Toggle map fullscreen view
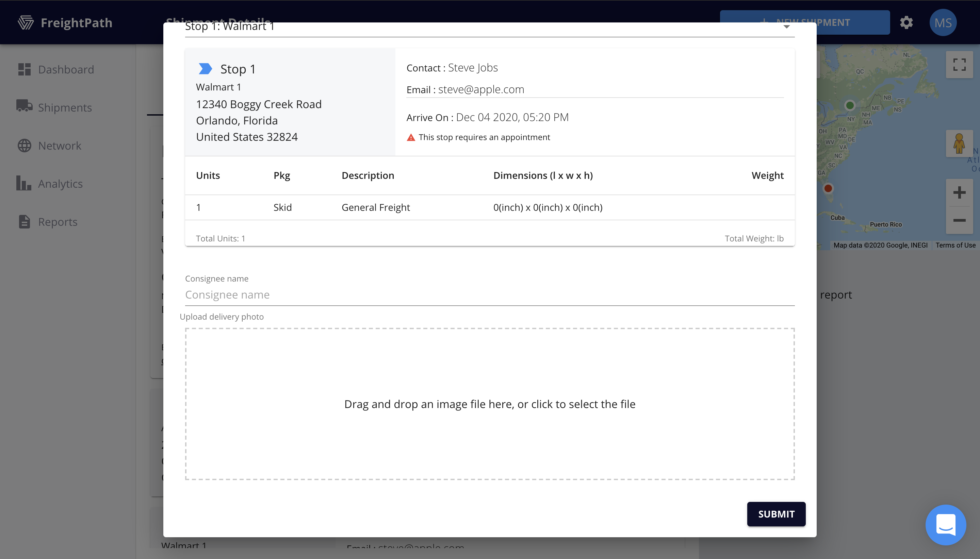The image size is (980, 559). click(x=959, y=65)
